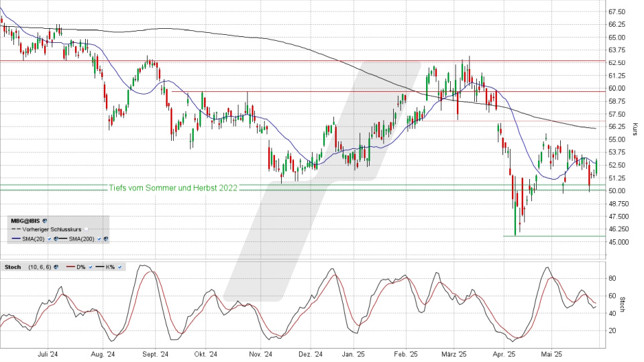Click the MBG@IBIS ticker label
Screen dimensions: 644x362
25,220
